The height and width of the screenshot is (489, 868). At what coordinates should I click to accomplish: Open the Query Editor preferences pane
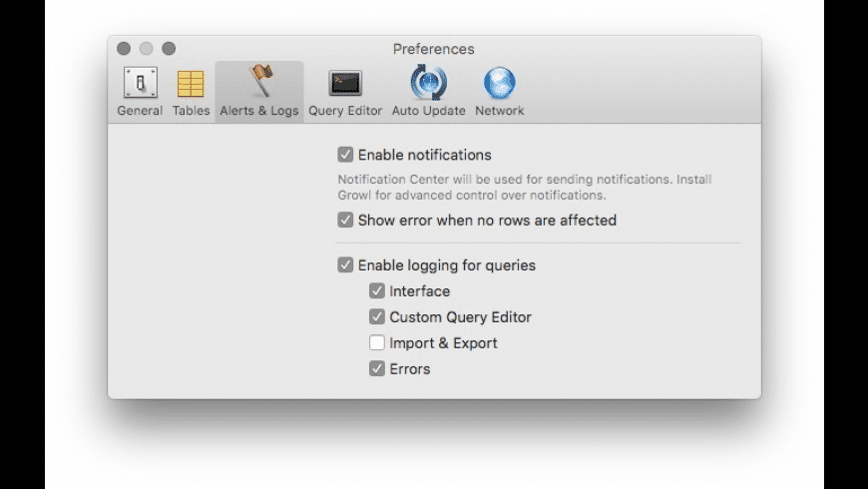(345, 92)
